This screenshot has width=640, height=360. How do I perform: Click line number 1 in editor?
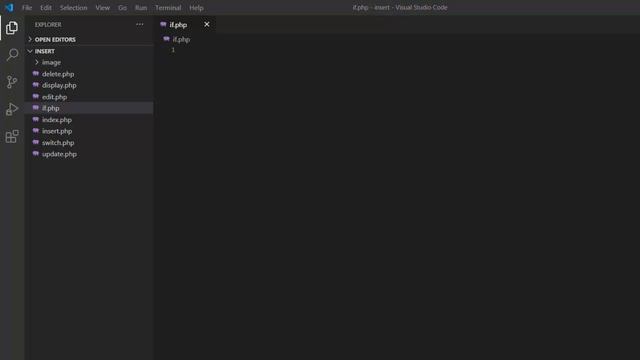(x=173, y=50)
